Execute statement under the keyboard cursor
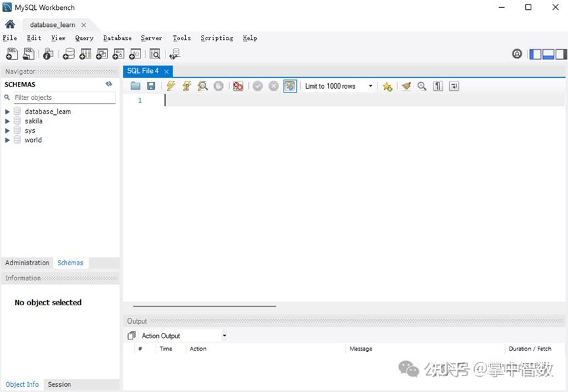Screen dimensions: 568x392 187,86
